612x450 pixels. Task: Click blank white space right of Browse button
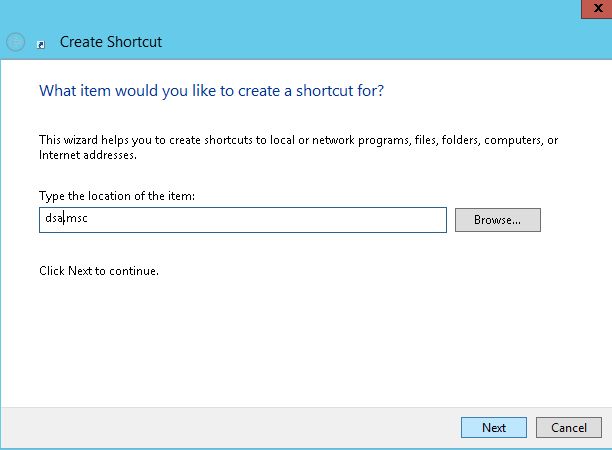click(575, 220)
